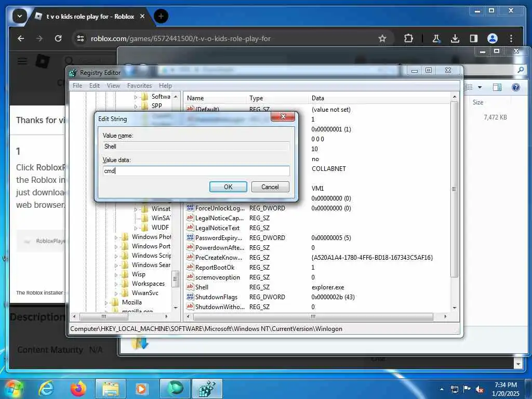532x399 pixels.
Task: Select the WwanSvc key in the tree
Action: [145, 293]
